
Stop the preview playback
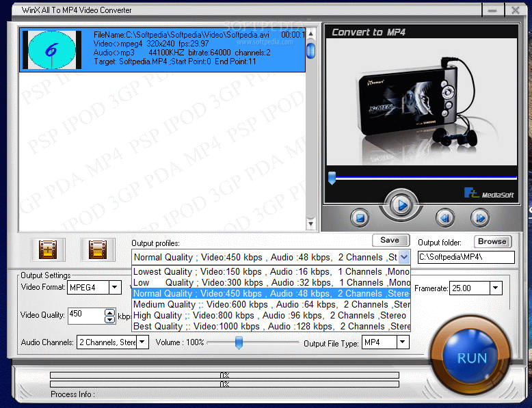pos(359,218)
